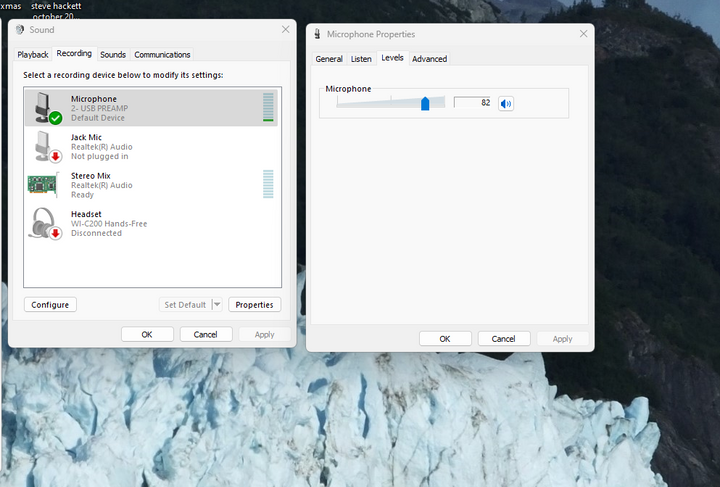Click Cancel in the Sound window
Viewport: 720px width, 487px height.
tap(205, 335)
